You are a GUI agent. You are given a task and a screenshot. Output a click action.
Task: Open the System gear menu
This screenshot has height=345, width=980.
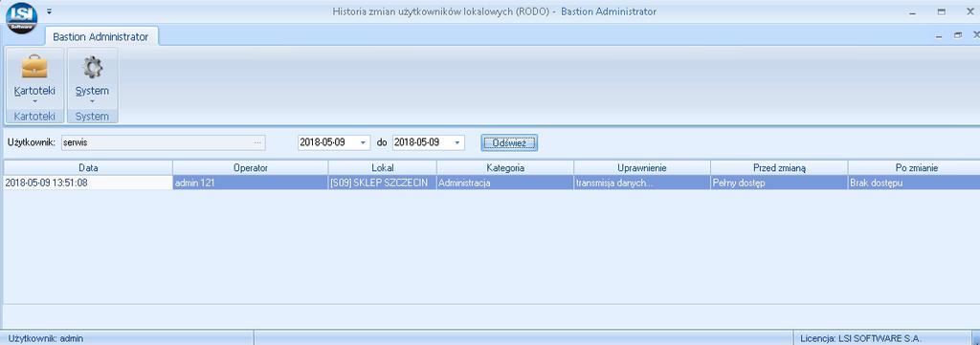(x=92, y=78)
